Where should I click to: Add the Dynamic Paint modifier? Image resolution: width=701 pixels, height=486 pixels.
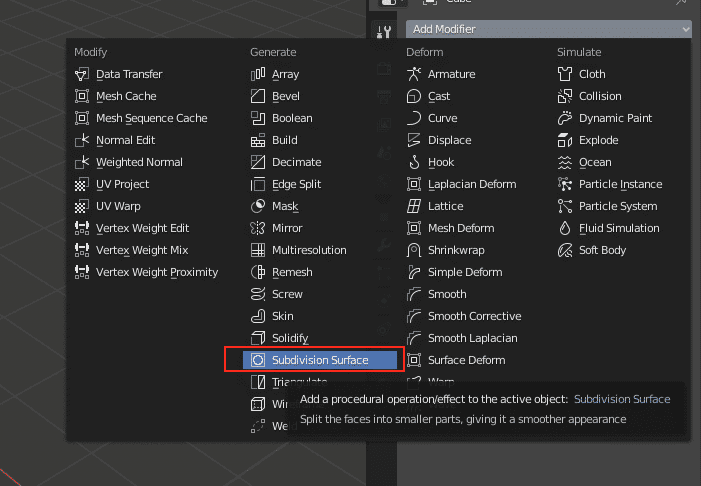click(x=605, y=118)
